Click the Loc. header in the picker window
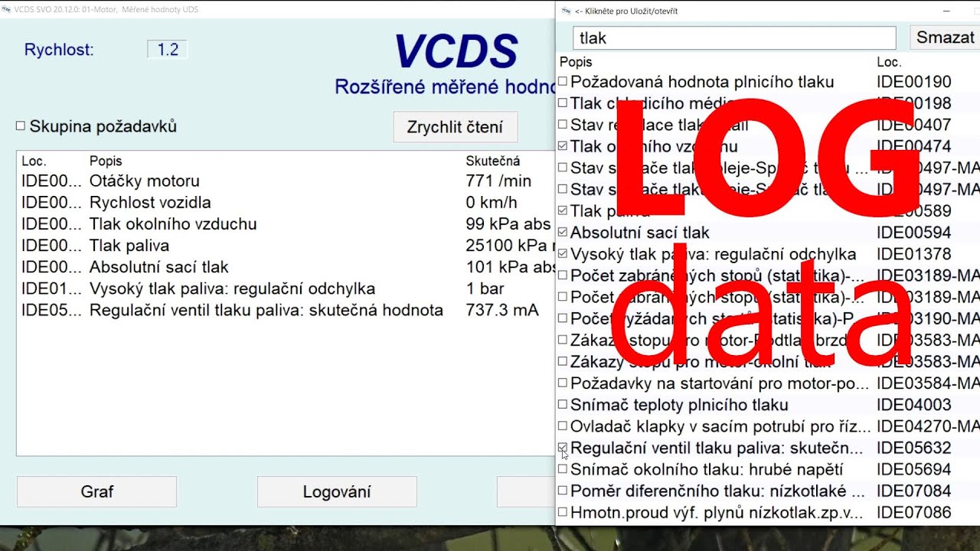The height and width of the screenshot is (551, 980). coord(889,62)
